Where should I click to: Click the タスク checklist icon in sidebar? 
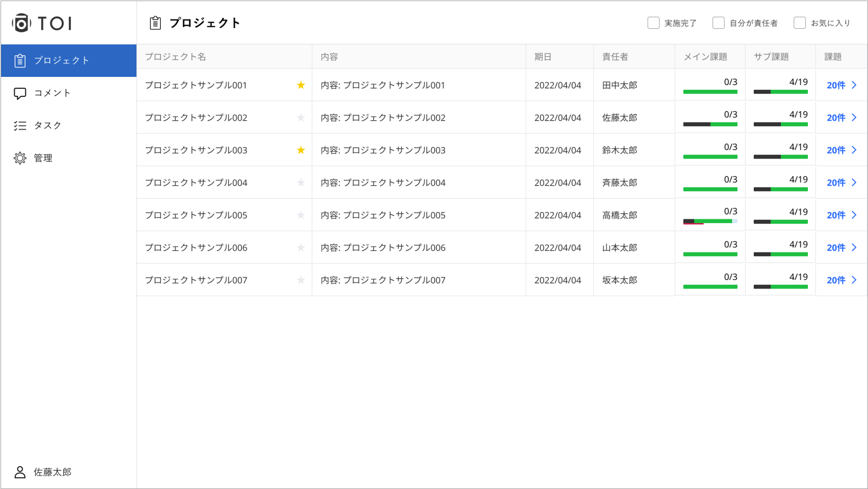click(x=20, y=126)
